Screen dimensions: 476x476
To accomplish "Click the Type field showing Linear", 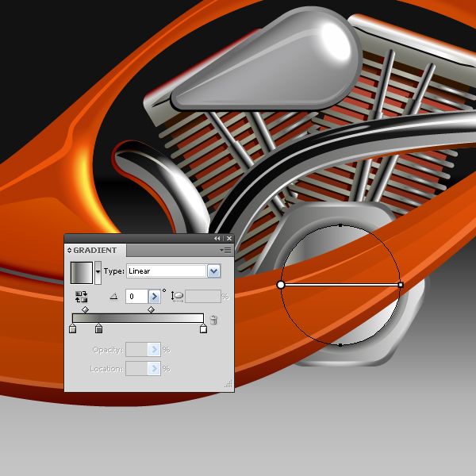I will click(167, 271).
